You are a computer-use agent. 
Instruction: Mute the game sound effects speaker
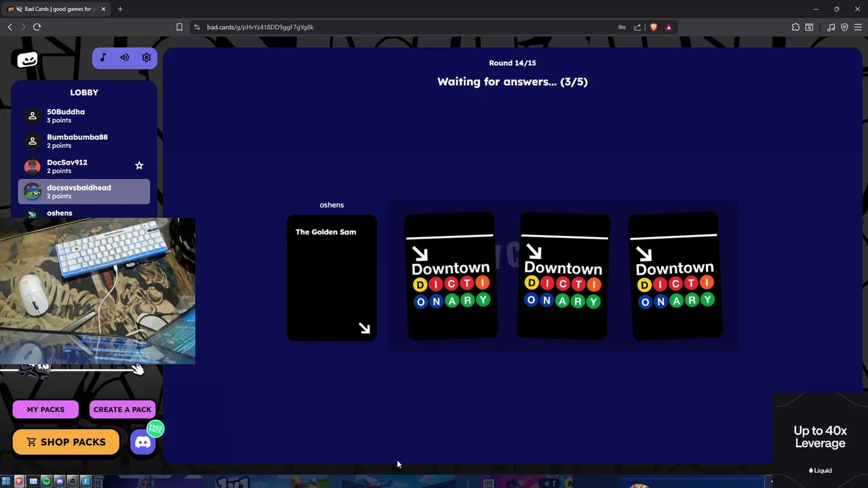[125, 58]
